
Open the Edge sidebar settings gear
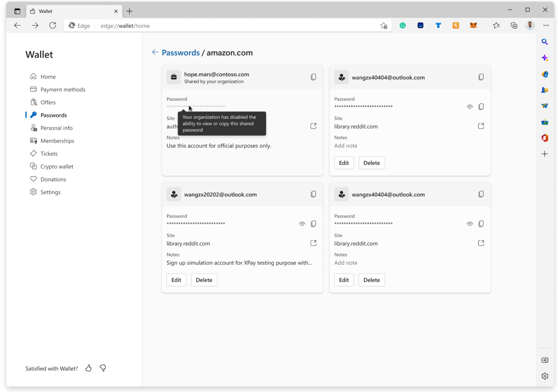545,376
